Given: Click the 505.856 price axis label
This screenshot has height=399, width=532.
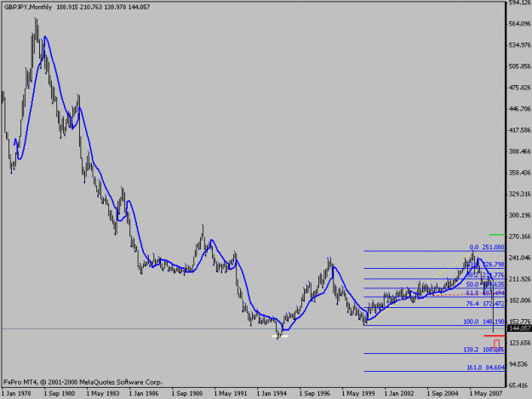Looking at the screenshot, I should [520, 66].
